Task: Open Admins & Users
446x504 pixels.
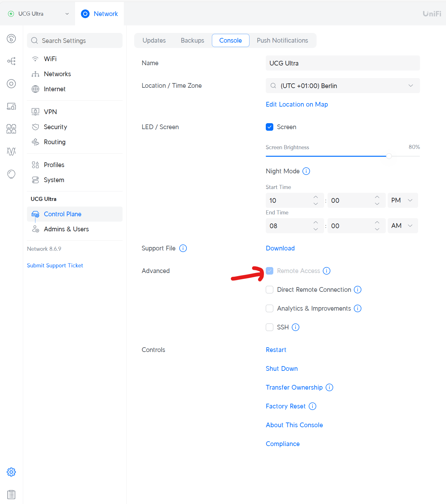Action: (75, 229)
